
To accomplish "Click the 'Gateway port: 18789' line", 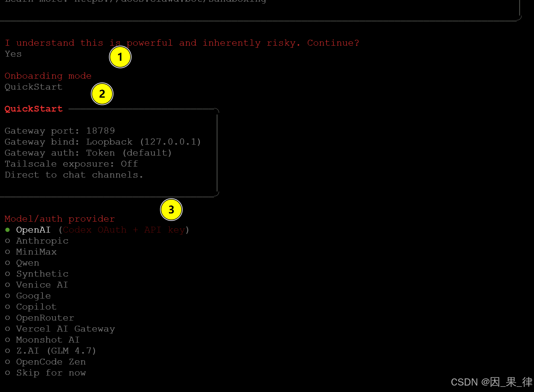I will pos(60,131).
